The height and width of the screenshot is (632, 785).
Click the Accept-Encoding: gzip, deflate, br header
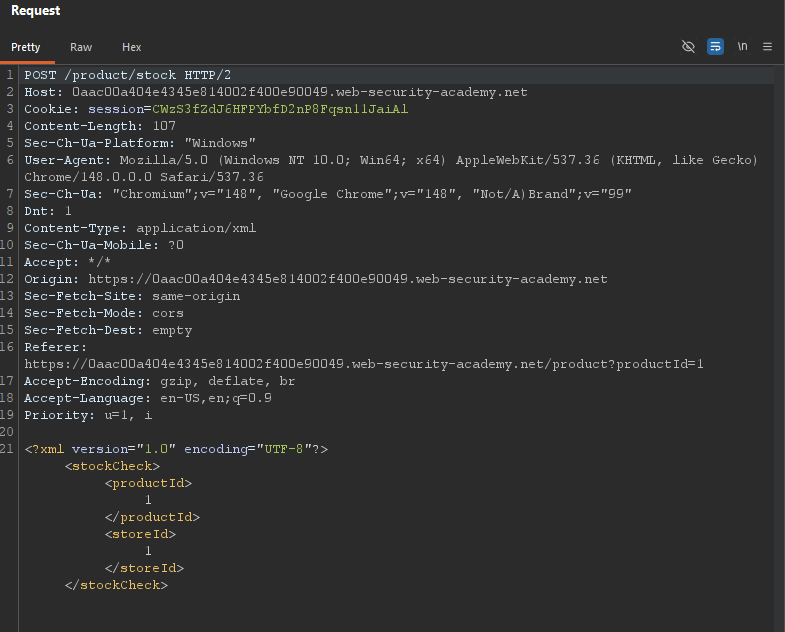tap(160, 382)
